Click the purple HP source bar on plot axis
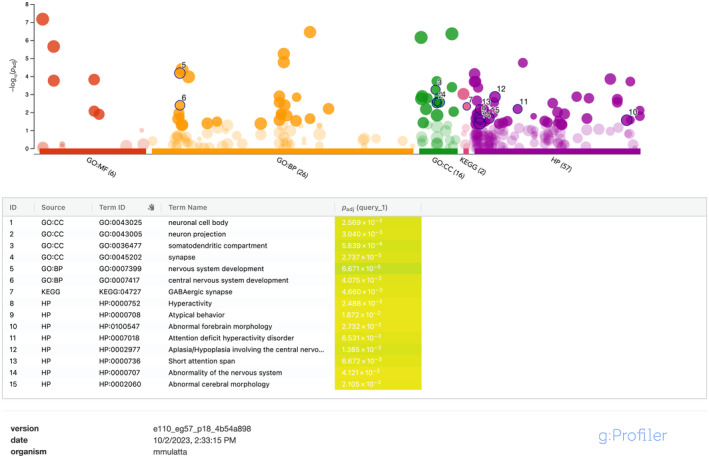 click(x=557, y=151)
